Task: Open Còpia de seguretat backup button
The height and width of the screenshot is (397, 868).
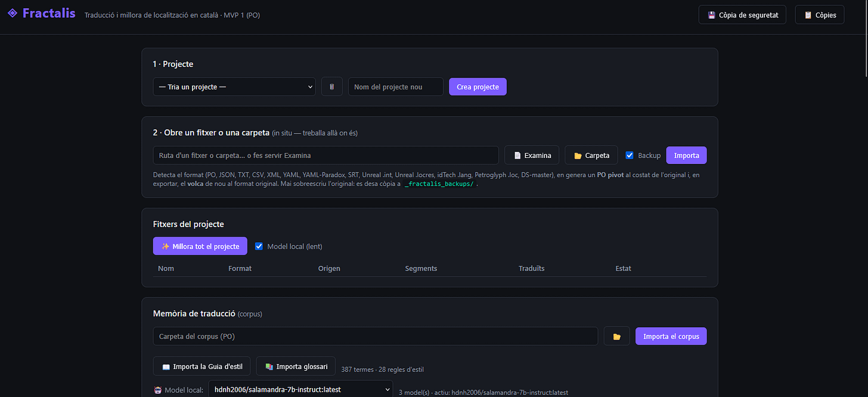Action: click(742, 15)
